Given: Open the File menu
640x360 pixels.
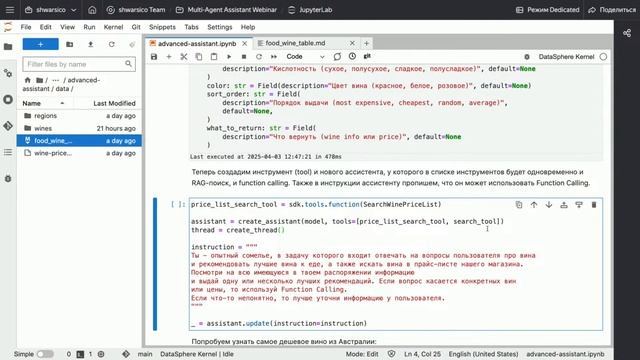Looking at the screenshot, I should point(26,27).
